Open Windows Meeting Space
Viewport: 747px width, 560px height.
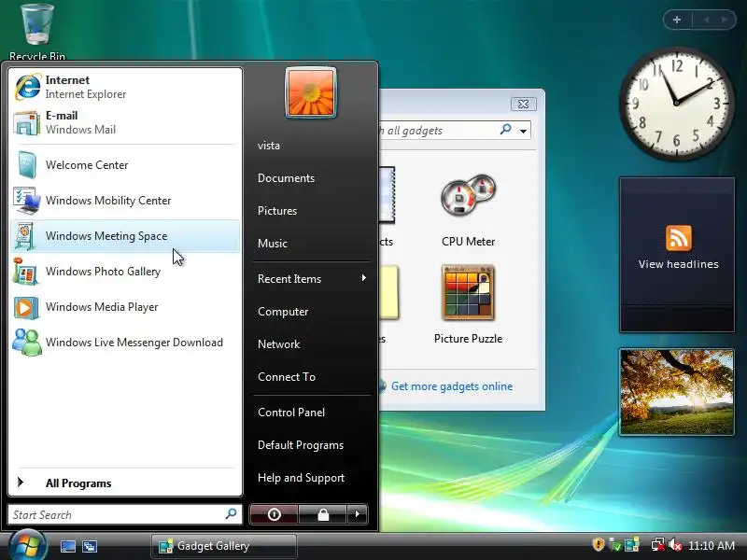[125, 236]
